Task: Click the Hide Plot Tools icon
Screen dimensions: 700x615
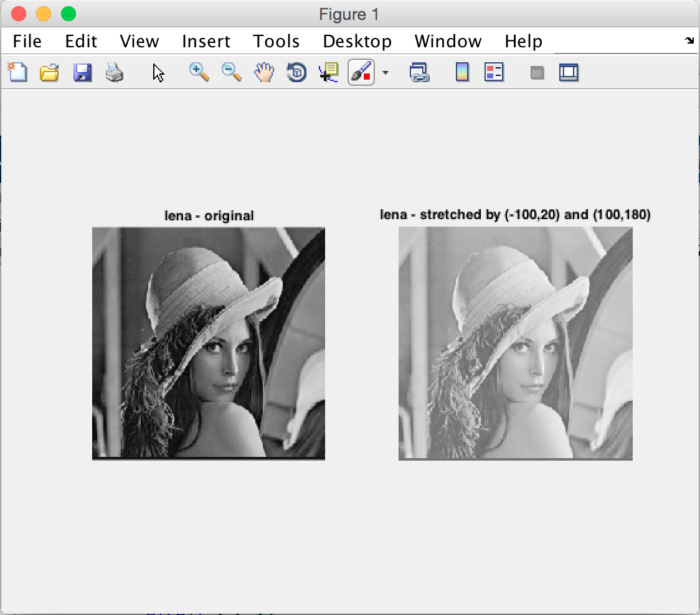Action: (537, 72)
